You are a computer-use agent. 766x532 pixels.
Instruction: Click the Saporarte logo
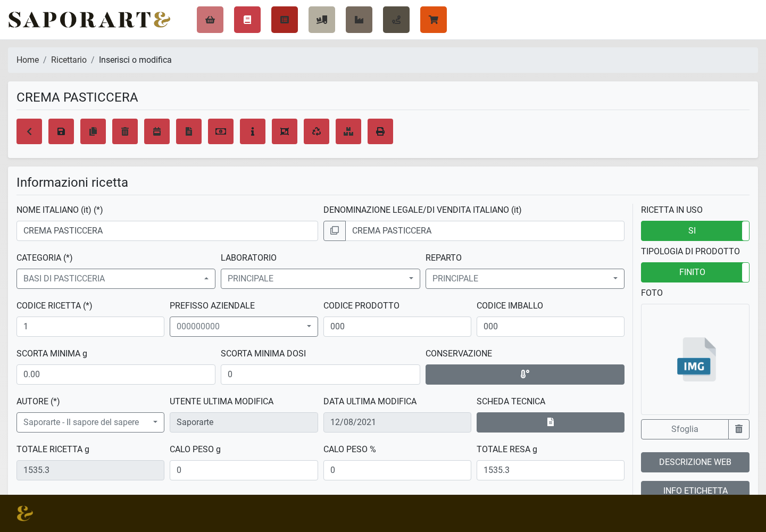(89, 20)
